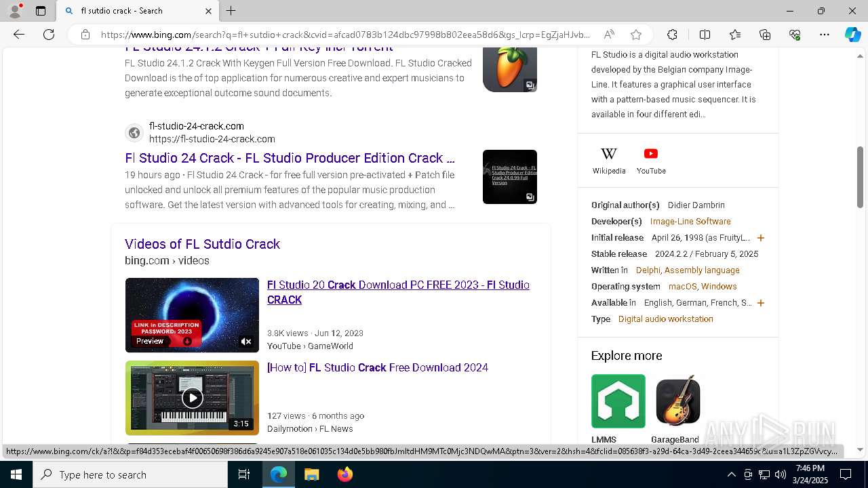Open Fl Studio 20 Crack Download video link
868x488 pixels.
point(398,292)
